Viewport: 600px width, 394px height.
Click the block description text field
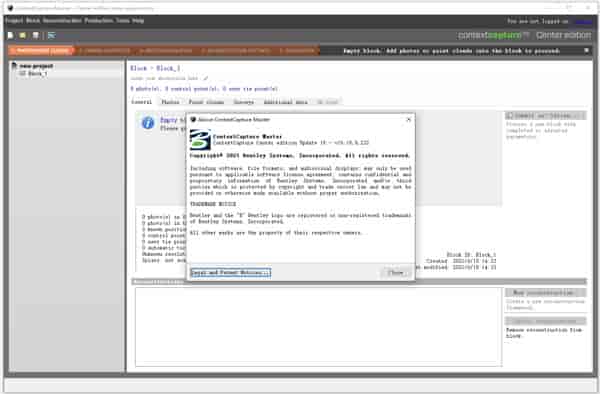coord(165,78)
